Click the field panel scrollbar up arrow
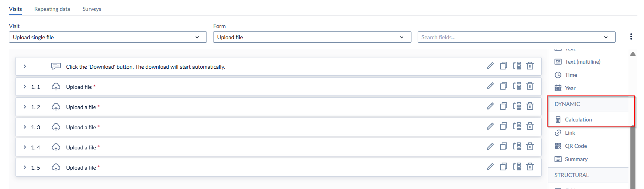 click(633, 54)
